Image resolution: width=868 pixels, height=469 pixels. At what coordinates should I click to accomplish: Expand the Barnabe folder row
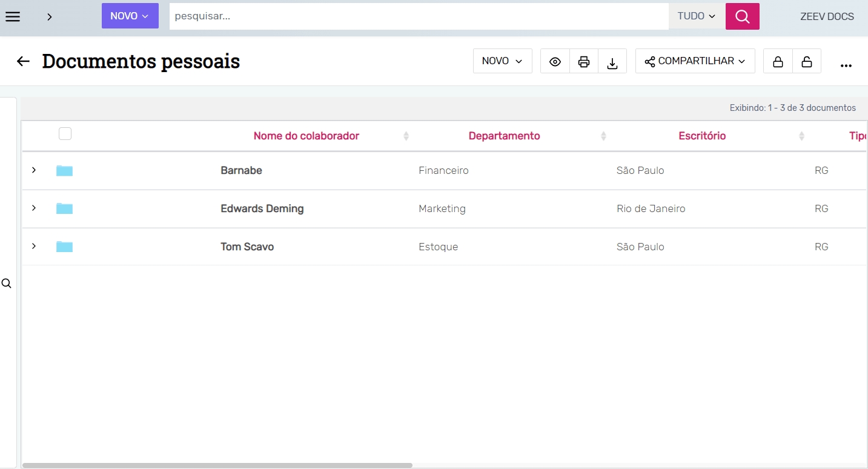(x=34, y=170)
